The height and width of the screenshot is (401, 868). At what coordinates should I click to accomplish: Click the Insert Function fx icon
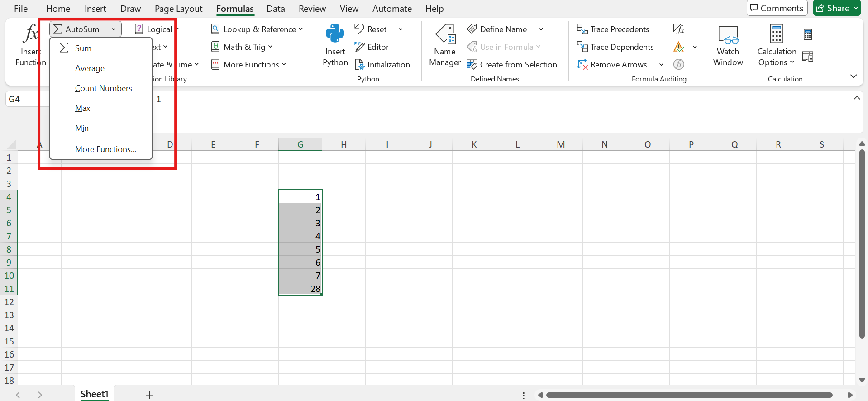tap(31, 34)
